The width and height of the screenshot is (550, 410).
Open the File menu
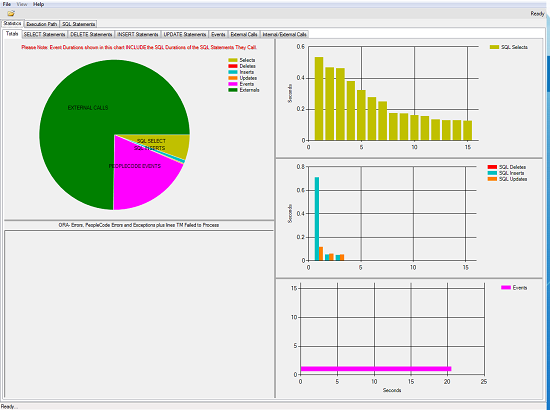pyautogui.click(x=7, y=4)
